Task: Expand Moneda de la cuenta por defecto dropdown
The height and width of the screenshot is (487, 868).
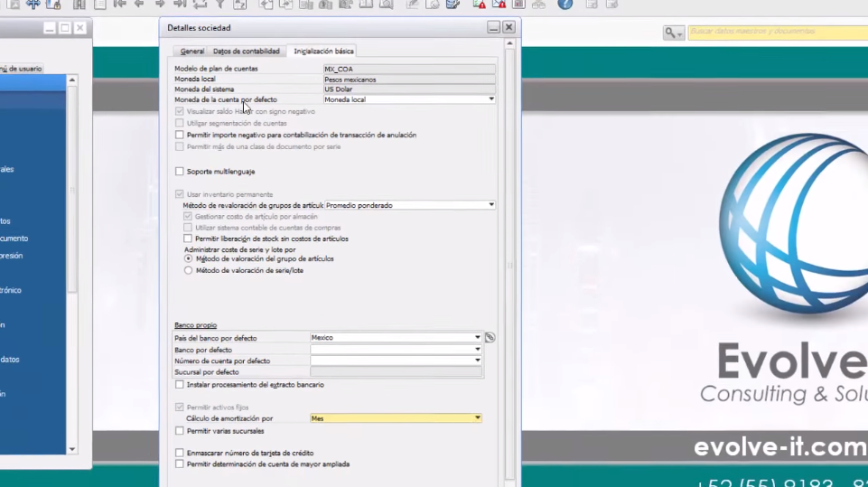Action: click(490, 99)
